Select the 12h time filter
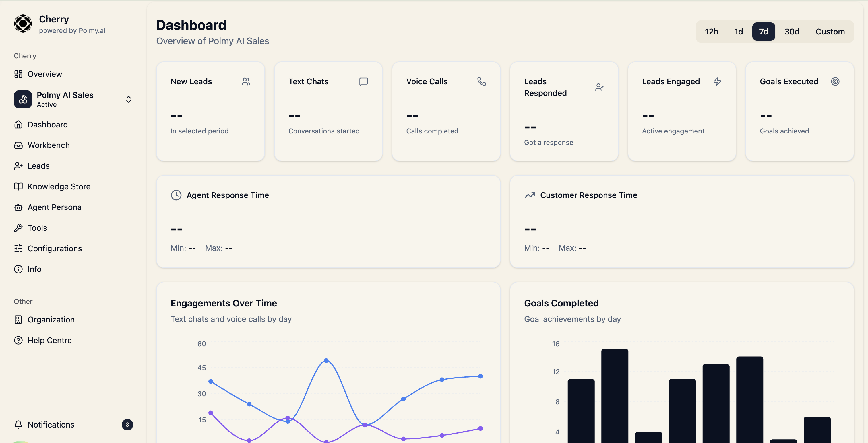 712,31
